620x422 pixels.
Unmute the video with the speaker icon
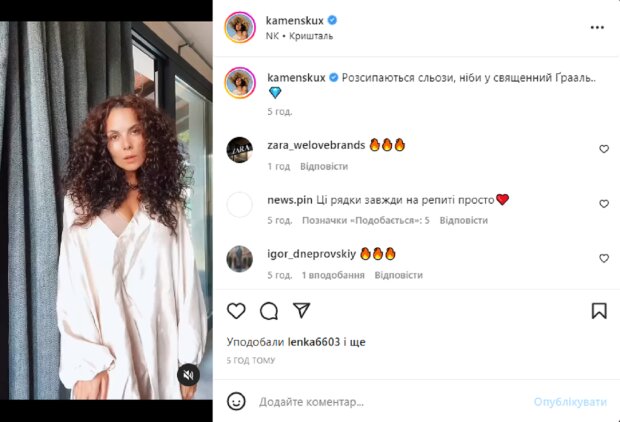tap(187, 375)
